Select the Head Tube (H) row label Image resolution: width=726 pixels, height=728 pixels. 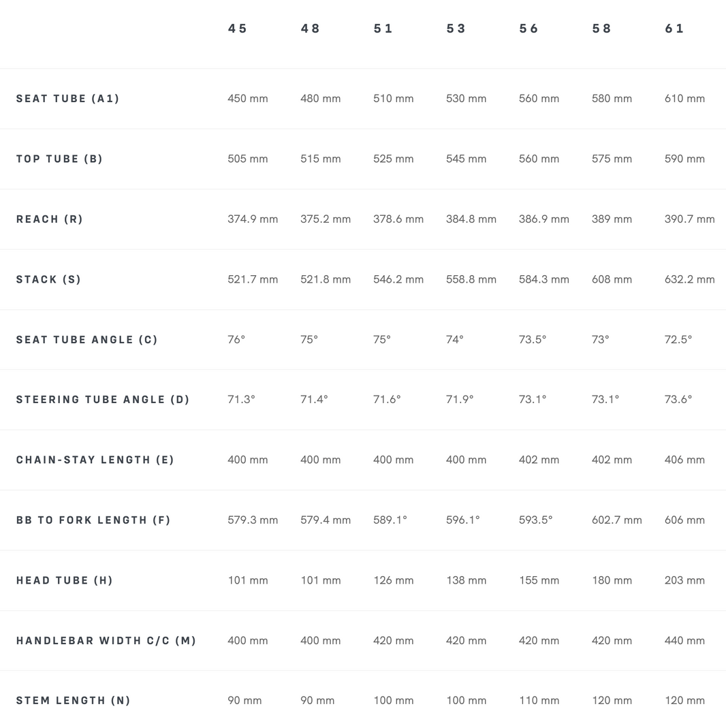point(65,580)
